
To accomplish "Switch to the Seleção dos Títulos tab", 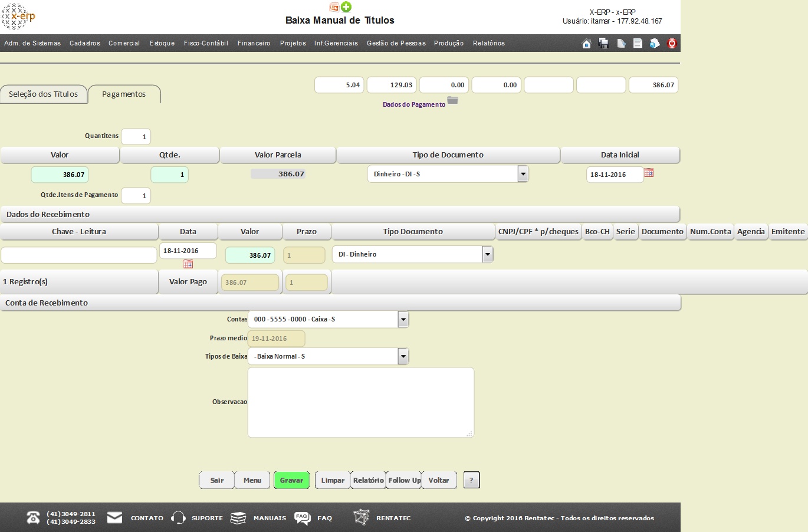I will (44, 94).
